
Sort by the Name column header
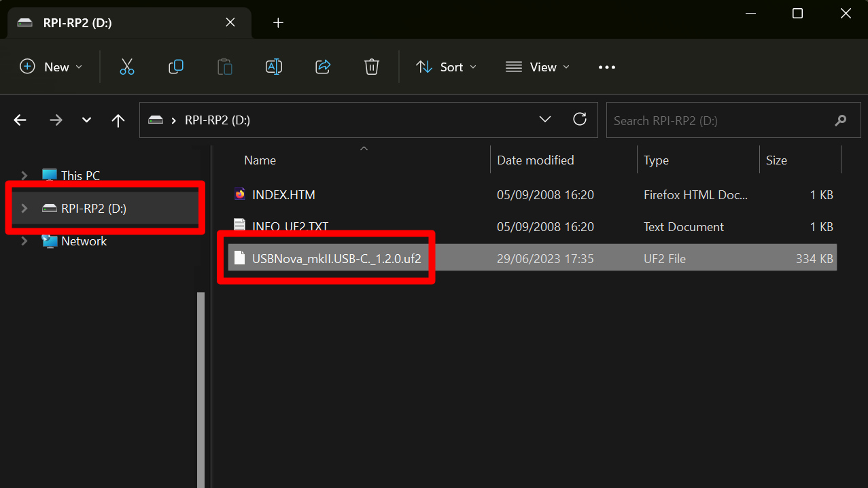(260, 160)
